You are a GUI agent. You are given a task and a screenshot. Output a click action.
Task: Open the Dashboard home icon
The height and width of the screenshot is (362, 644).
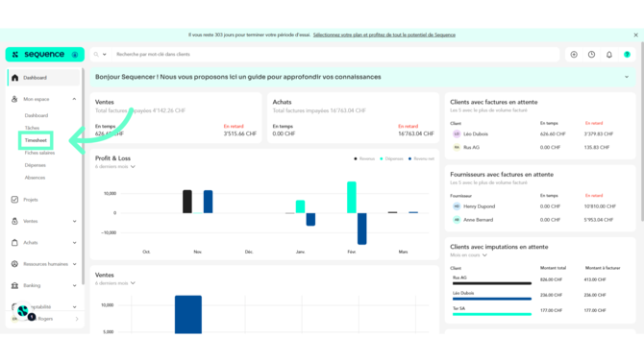pyautogui.click(x=14, y=78)
